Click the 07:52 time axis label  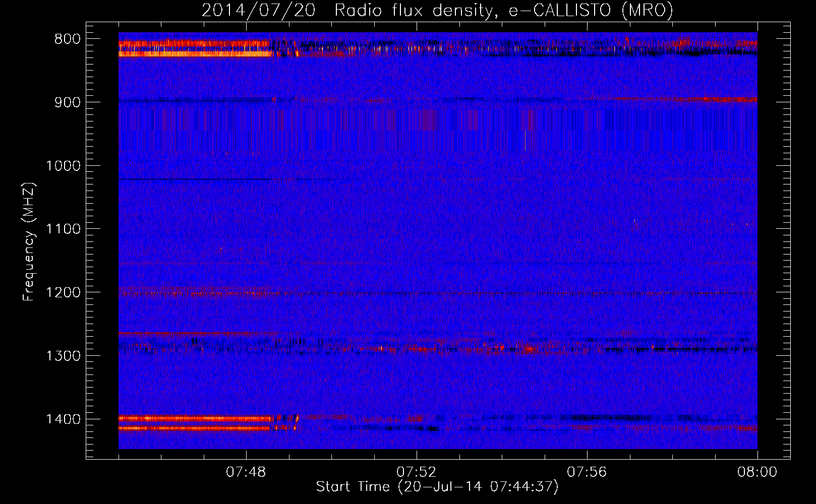pyautogui.click(x=417, y=472)
